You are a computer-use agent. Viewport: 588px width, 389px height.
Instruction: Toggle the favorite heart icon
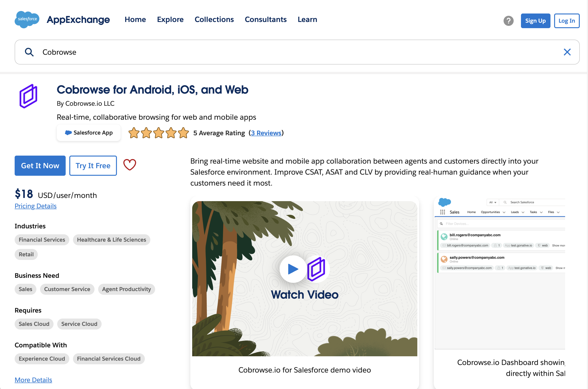(x=129, y=165)
